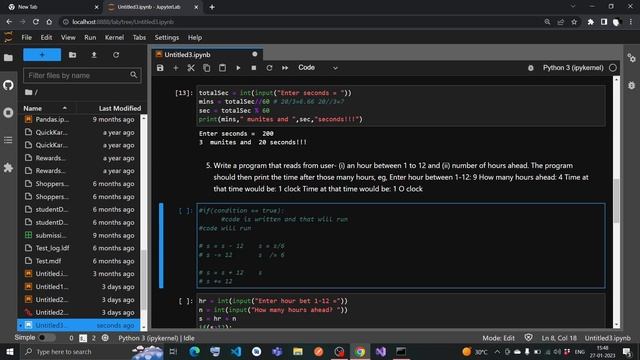Screen dimensions: 640x360
Task: Open the Run menu
Action: pos(90,38)
